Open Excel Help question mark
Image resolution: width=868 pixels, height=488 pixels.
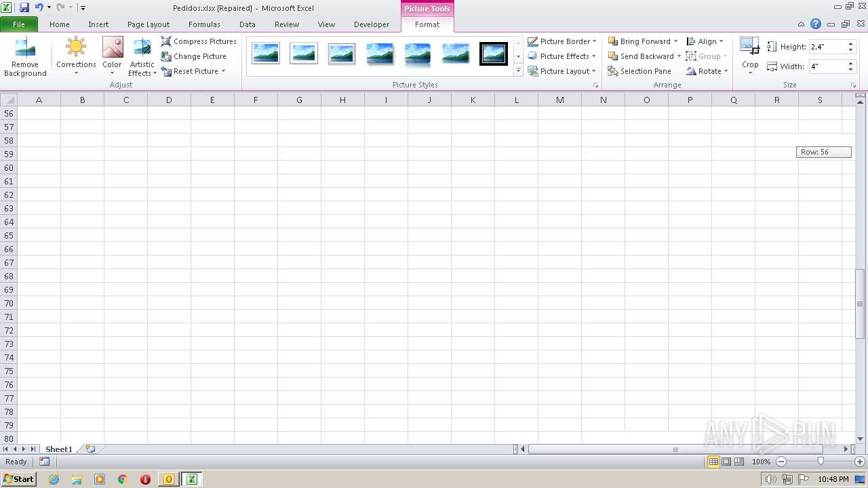816,24
